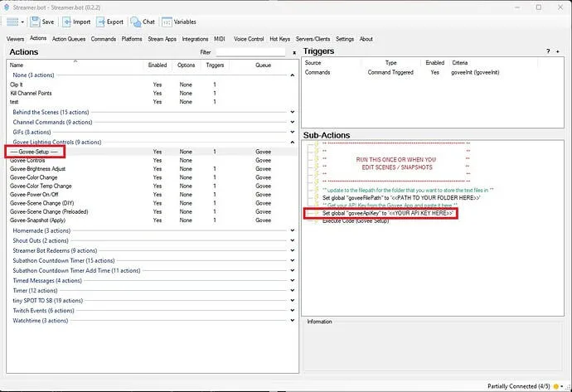Viewport: 572px width, 392px height.
Task: Click the Import toolbar button
Action: (x=76, y=22)
